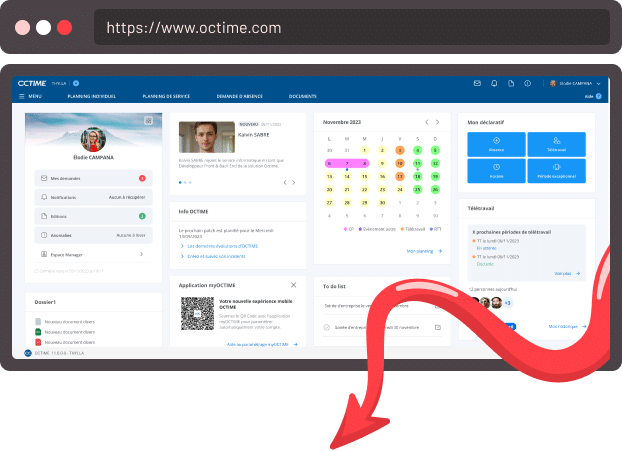
Task: Open the PLANNING DE SERVICE menu item
Action: tap(166, 96)
